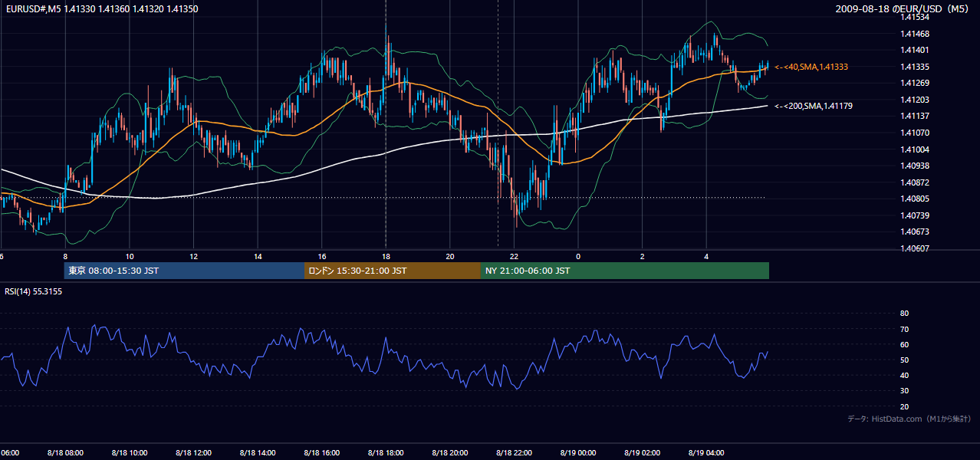
Task: Click RSI scale value 20
Action: coord(904,406)
